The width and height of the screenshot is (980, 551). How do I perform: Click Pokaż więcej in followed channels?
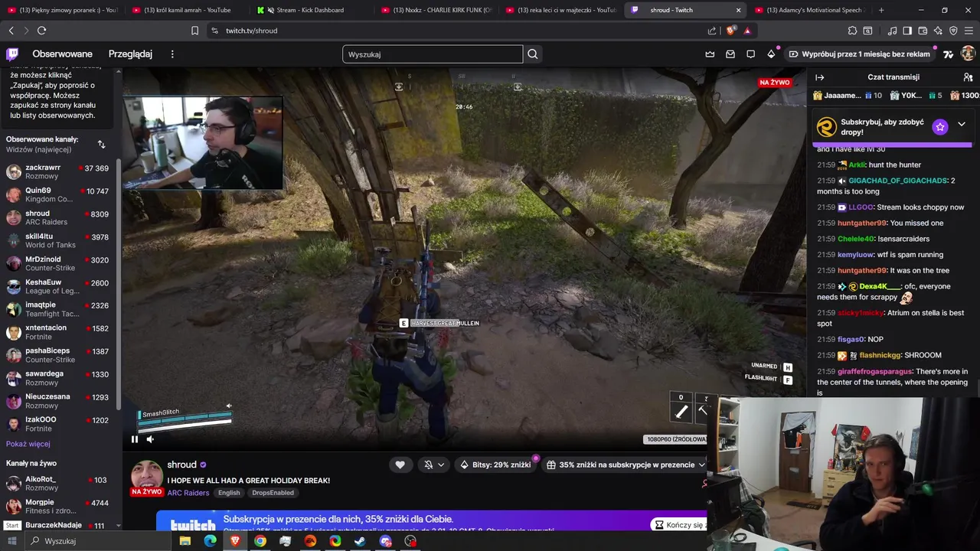[28, 444]
